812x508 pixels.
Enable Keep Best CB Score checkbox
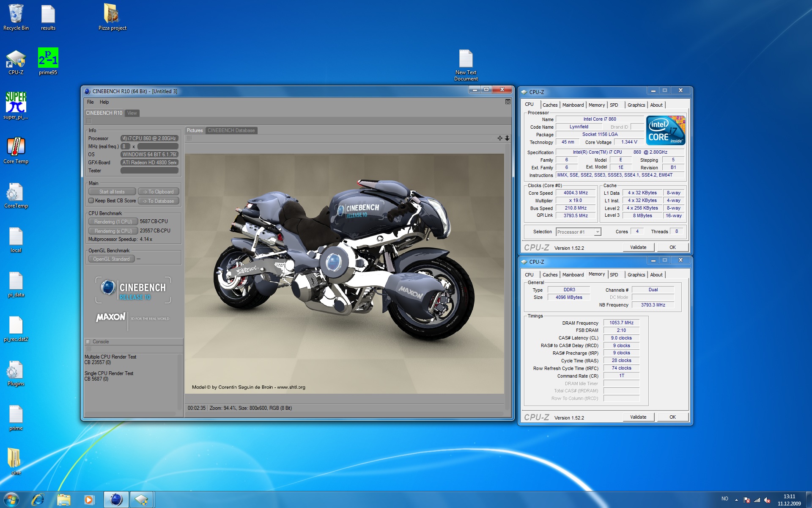91,201
